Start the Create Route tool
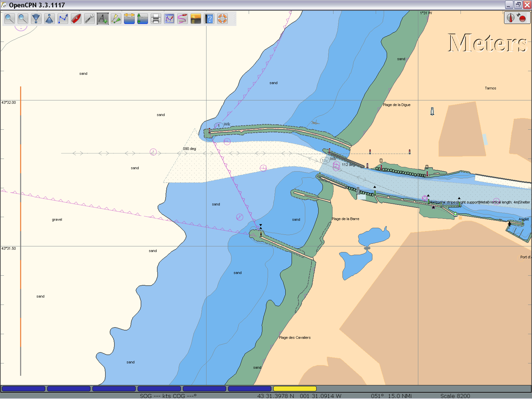Screen dimensions: 532x399 tap(63, 19)
